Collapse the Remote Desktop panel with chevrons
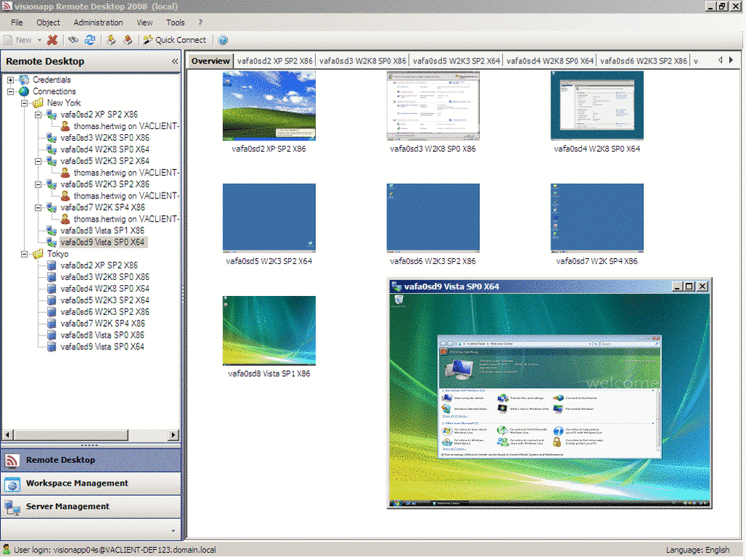 tap(174, 61)
